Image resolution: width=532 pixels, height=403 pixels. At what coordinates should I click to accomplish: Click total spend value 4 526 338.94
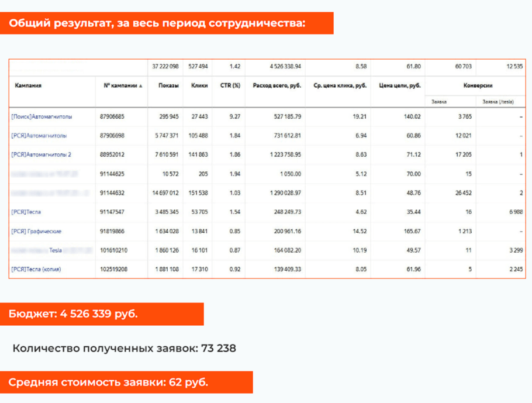(x=285, y=66)
